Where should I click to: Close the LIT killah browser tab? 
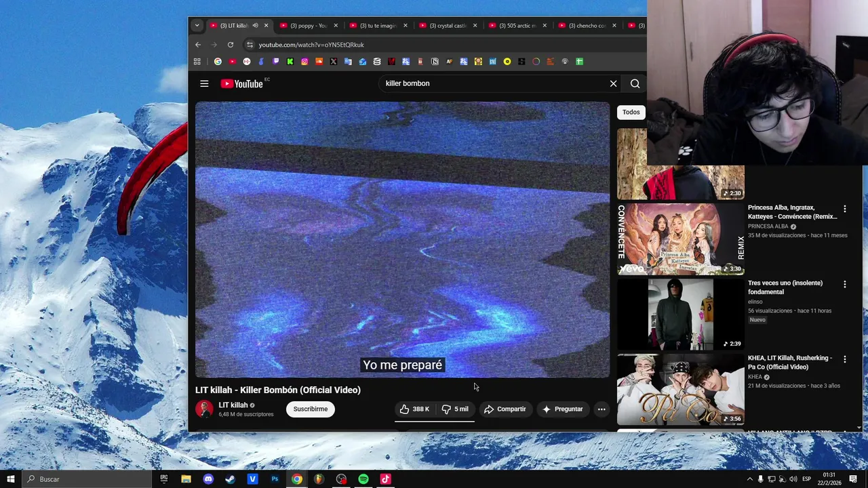(266, 26)
